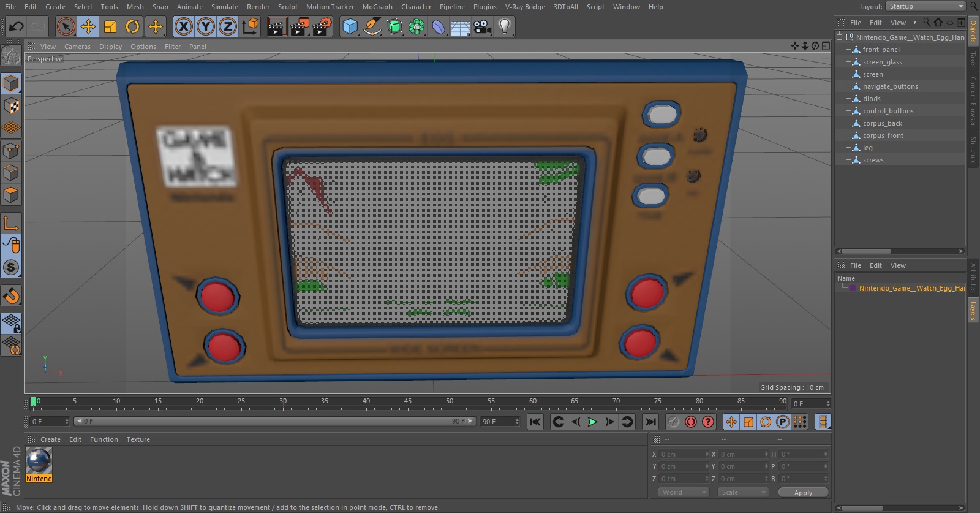The width and height of the screenshot is (980, 513).
Task: Activate the Move tool
Action: 88,26
